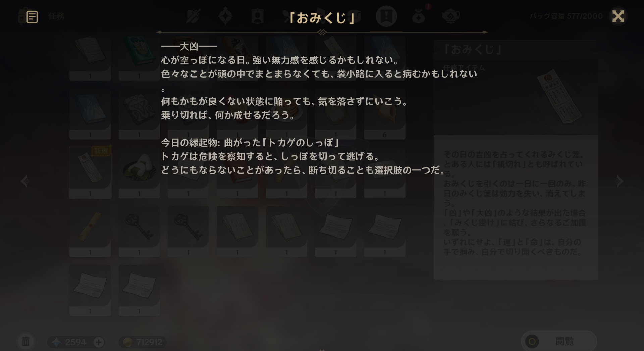Close the inventory with the X
The image size is (644, 351).
[x=618, y=16]
